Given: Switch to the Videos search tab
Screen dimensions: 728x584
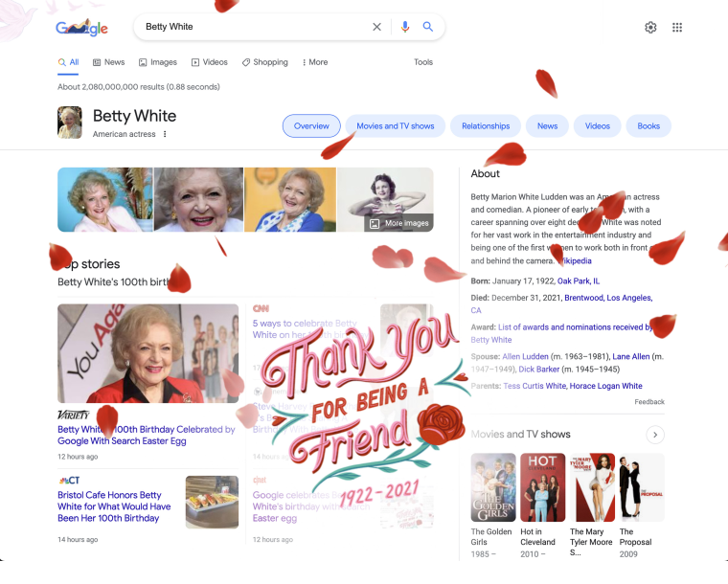Looking at the screenshot, I should 210,62.
